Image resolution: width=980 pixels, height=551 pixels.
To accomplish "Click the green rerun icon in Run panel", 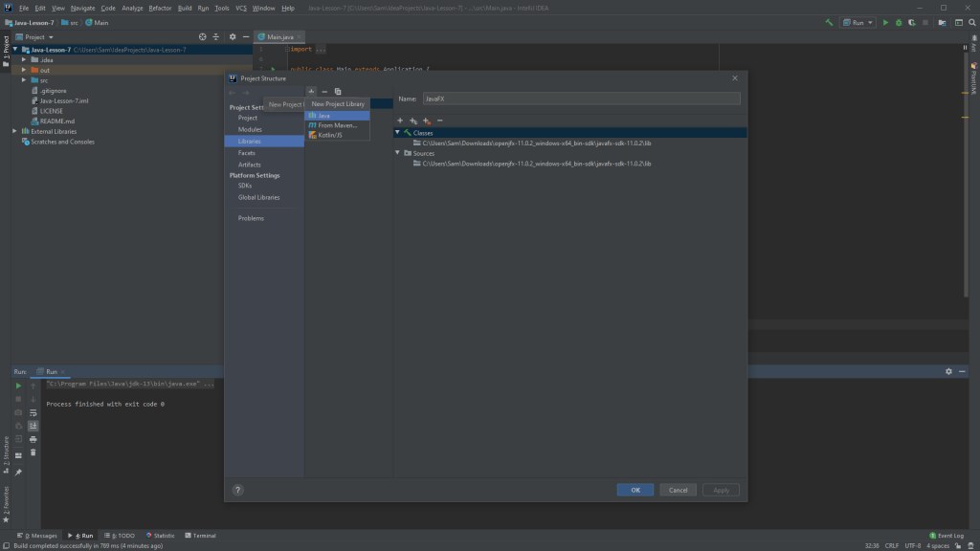I will (18, 386).
